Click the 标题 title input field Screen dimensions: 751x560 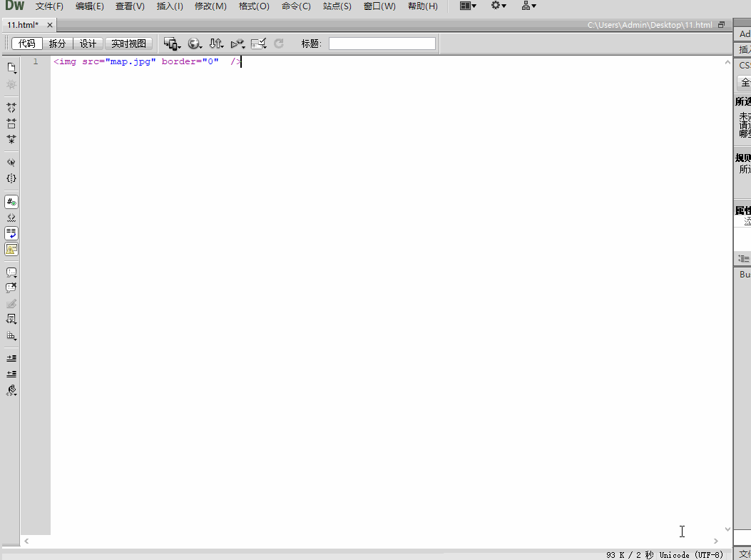(x=382, y=44)
